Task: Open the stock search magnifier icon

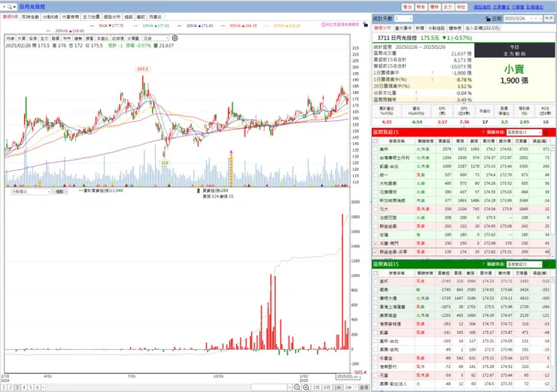Action: pyautogui.click(x=9, y=7)
